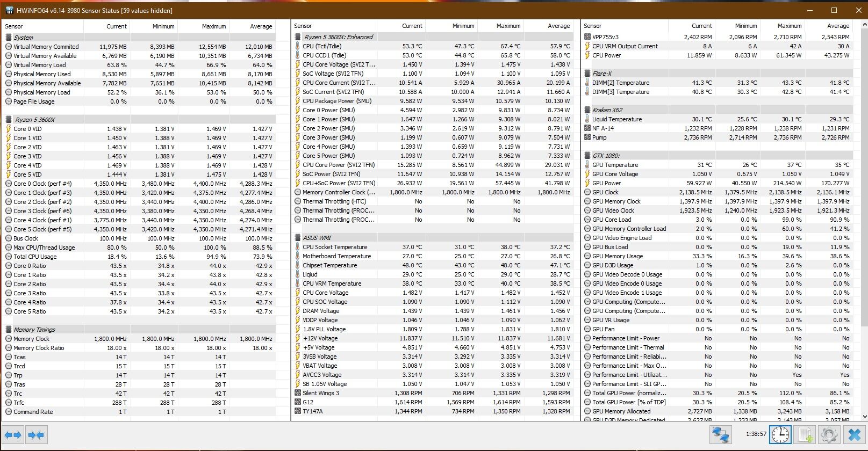
Task: Click the thermometer icon beside CPU (Tctl/Tdie)
Action: click(298, 46)
